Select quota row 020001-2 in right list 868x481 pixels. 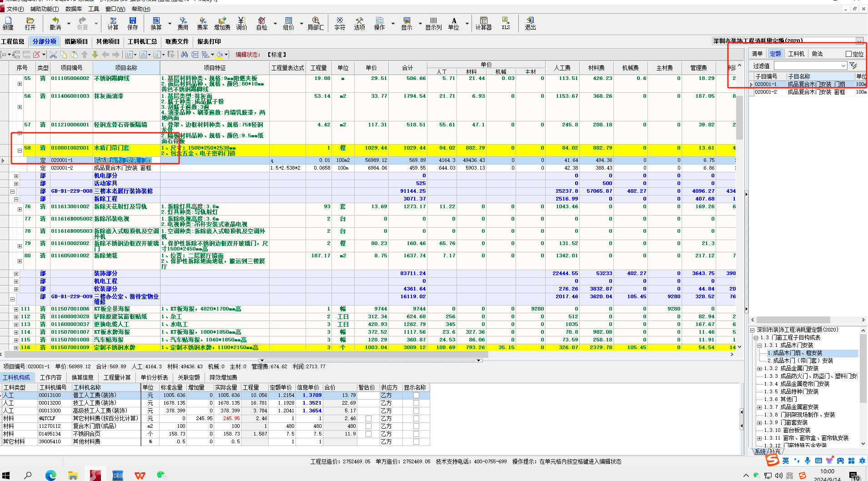[x=808, y=92]
